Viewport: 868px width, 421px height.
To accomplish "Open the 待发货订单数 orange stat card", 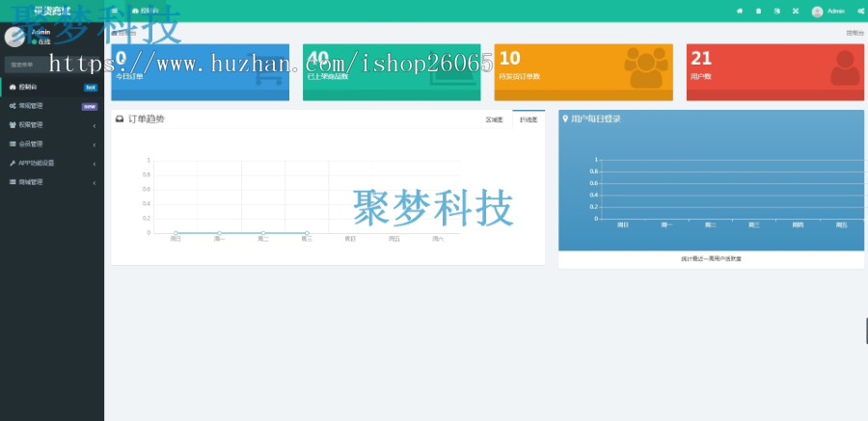I will click(583, 72).
